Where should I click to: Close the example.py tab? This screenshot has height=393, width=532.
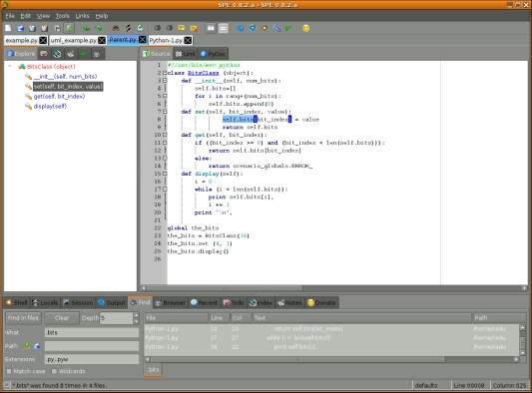pyautogui.click(x=43, y=40)
